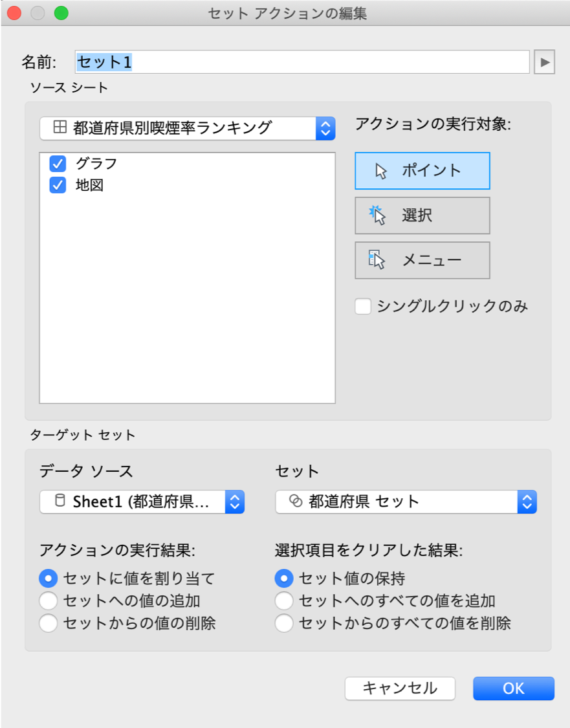
Task: Enable the シングルクリックのみ checkbox
Action: [363, 306]
